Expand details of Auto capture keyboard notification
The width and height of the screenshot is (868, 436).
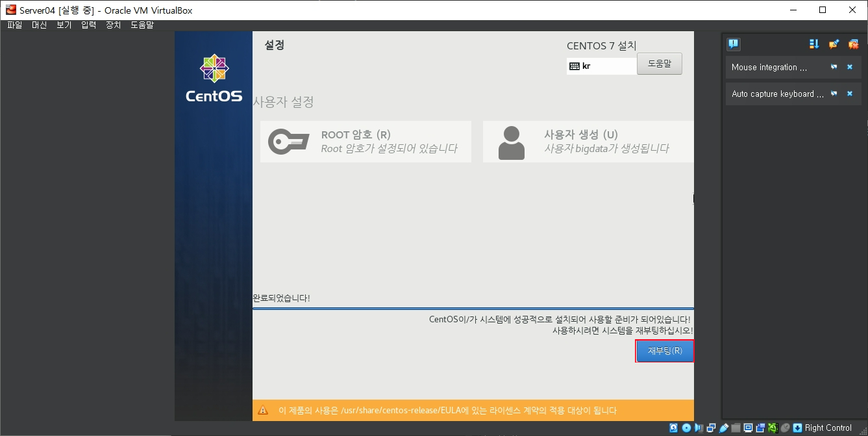tap(834, 94)
